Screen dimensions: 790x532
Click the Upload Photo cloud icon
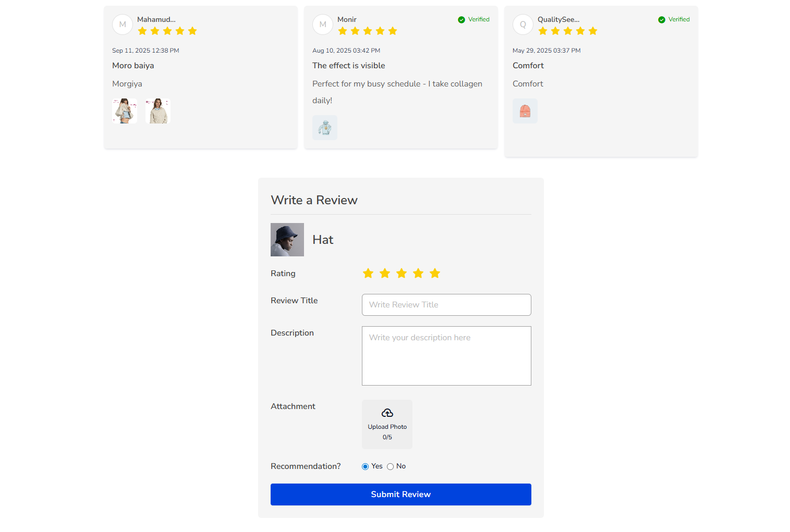point(387,413)
